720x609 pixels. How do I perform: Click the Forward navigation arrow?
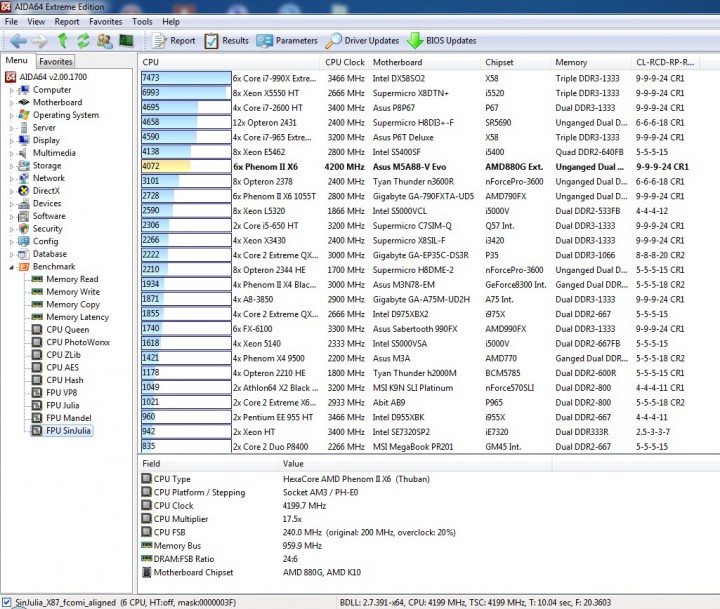coord(39,41)
